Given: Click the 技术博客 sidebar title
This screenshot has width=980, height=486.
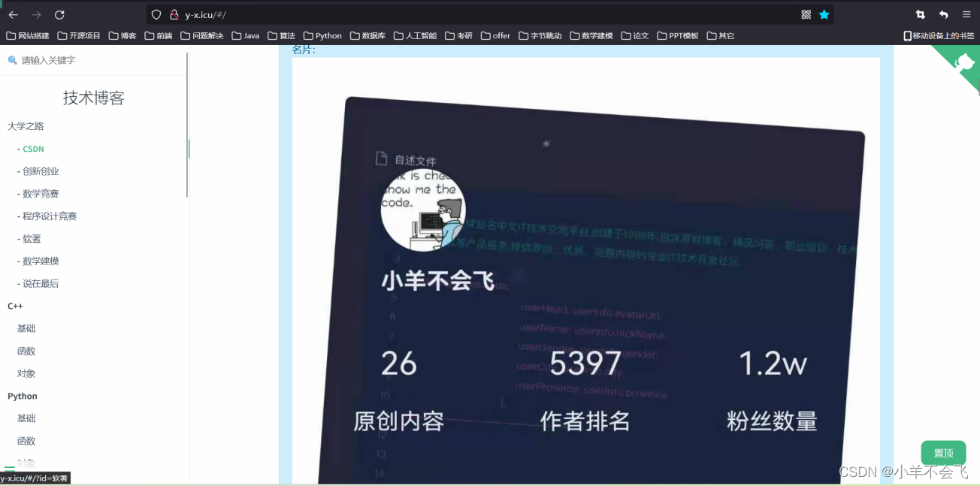Looking at the screenshot, I should click(94, 98).
